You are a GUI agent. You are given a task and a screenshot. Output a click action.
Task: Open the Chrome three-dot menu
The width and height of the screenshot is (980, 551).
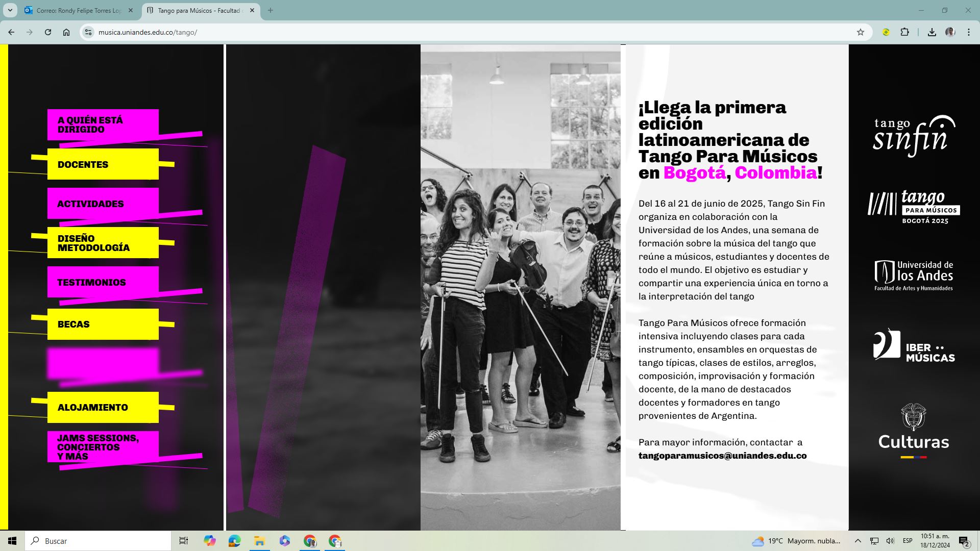tap(968, 32)
